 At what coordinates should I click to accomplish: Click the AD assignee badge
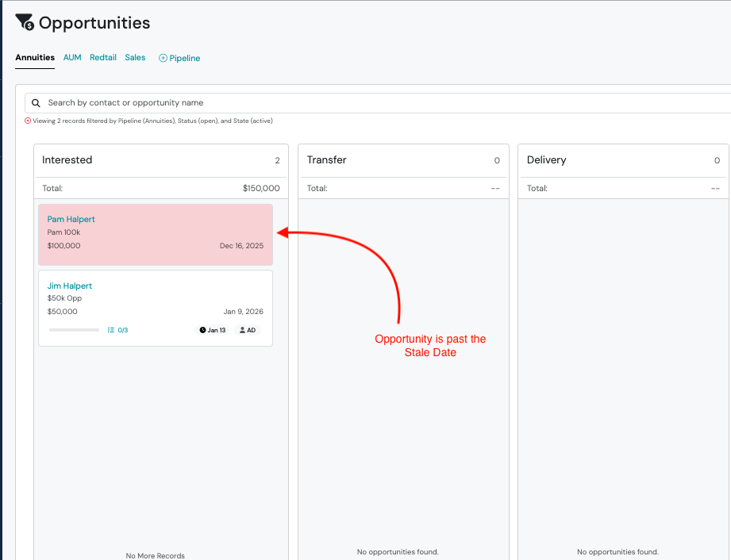247,330
